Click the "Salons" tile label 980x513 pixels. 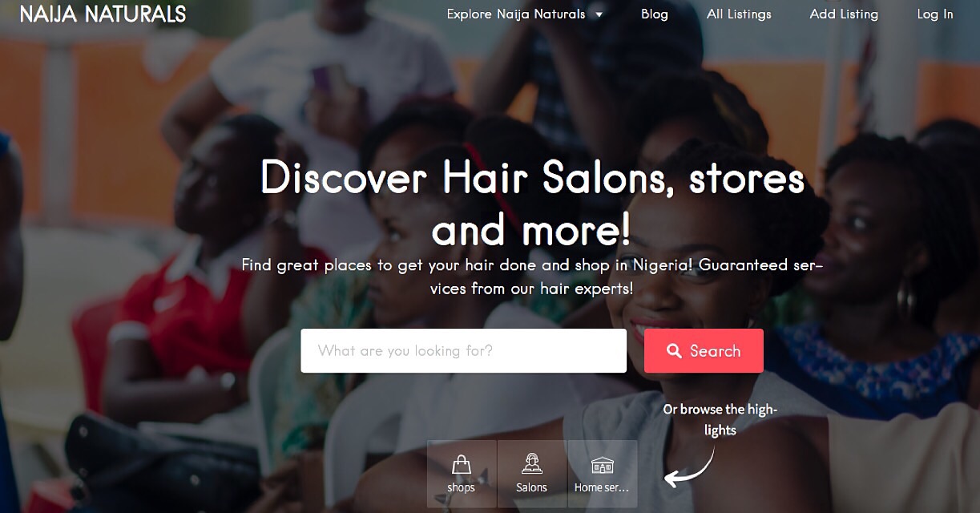531,487
